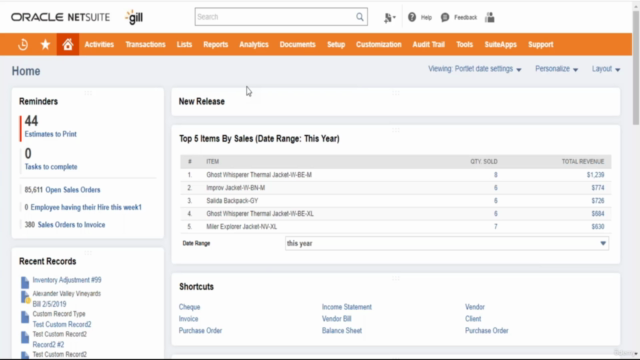The image size is (640, 360).
Task: Open the Activities menu
Action: (x=99, y=44)
